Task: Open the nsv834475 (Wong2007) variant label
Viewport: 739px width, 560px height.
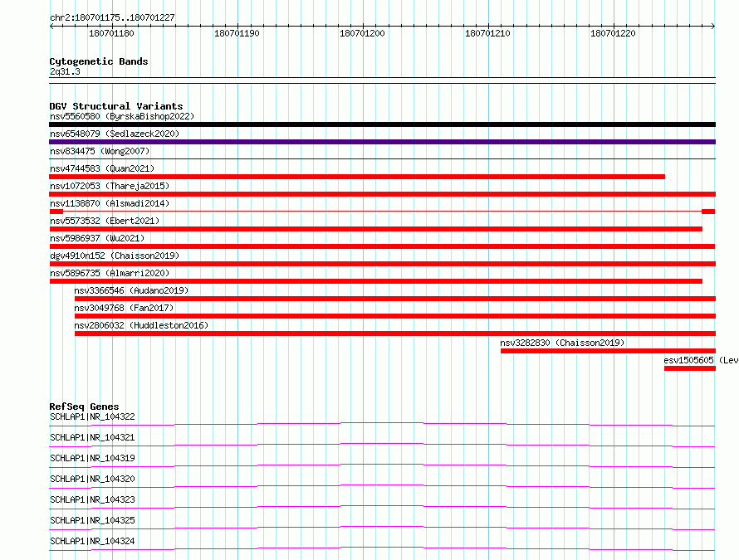Action: coord(100,151)
